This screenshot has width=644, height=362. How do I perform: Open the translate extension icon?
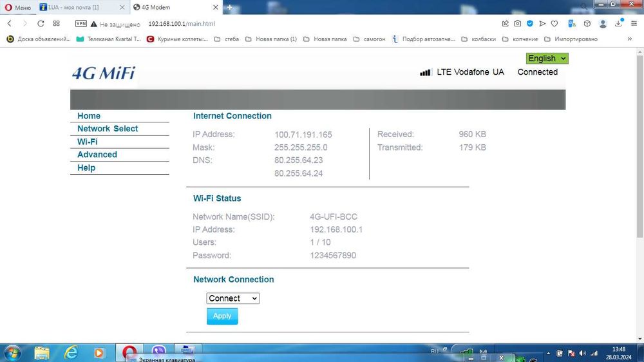(x=572, y=24)
